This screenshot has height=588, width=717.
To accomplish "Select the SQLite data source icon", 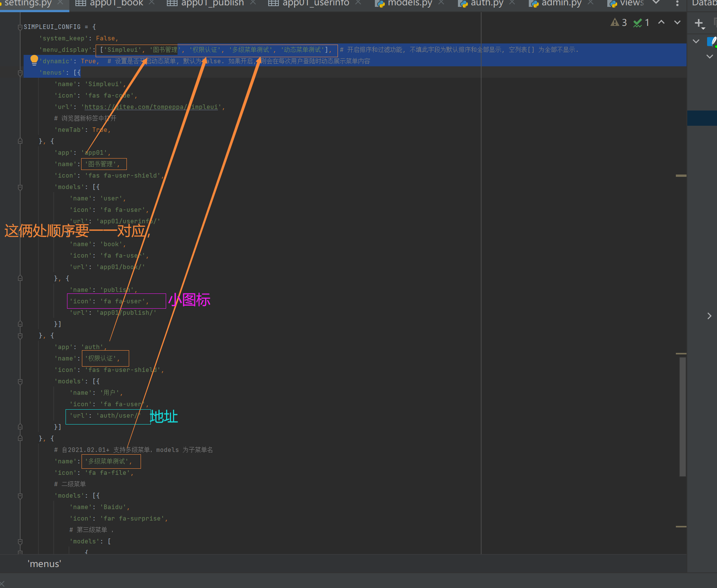I will [x=712, y=42].
